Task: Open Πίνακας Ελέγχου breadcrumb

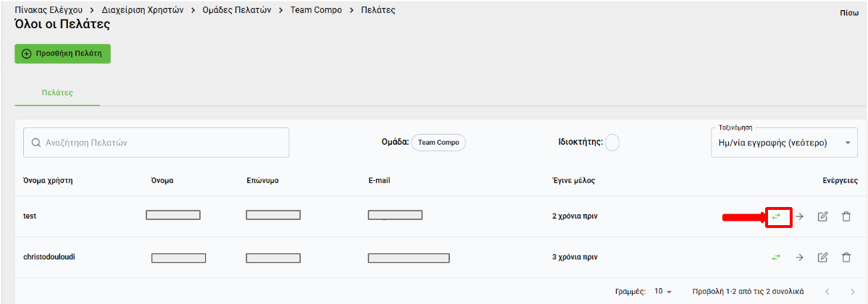Action: [x=49, y=10]
